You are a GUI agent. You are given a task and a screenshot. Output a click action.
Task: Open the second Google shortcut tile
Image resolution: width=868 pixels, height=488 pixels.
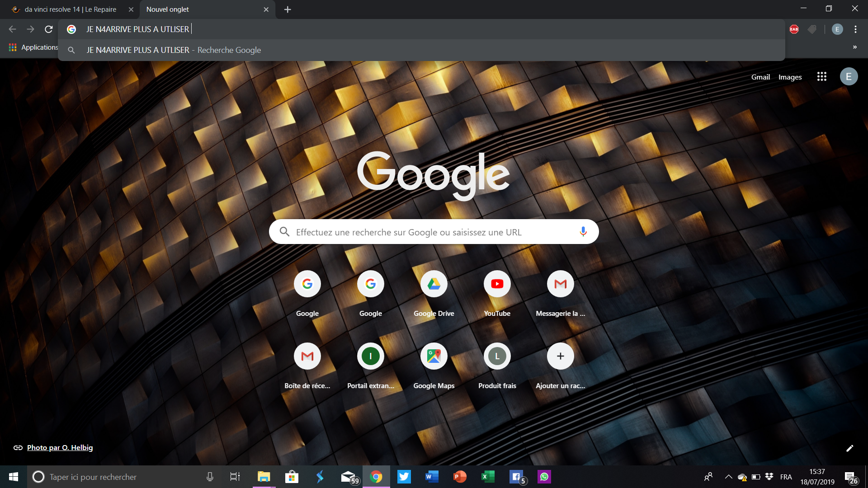371,294
